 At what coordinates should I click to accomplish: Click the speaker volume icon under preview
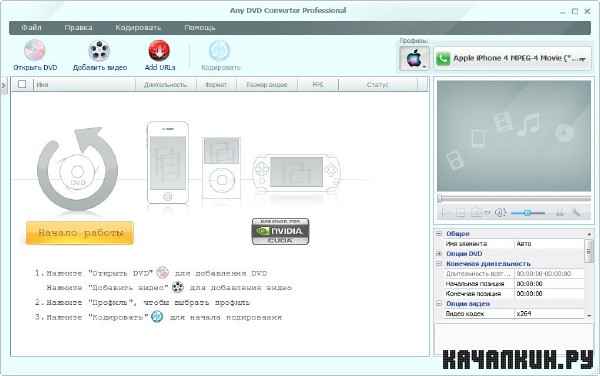click(500, 213)
